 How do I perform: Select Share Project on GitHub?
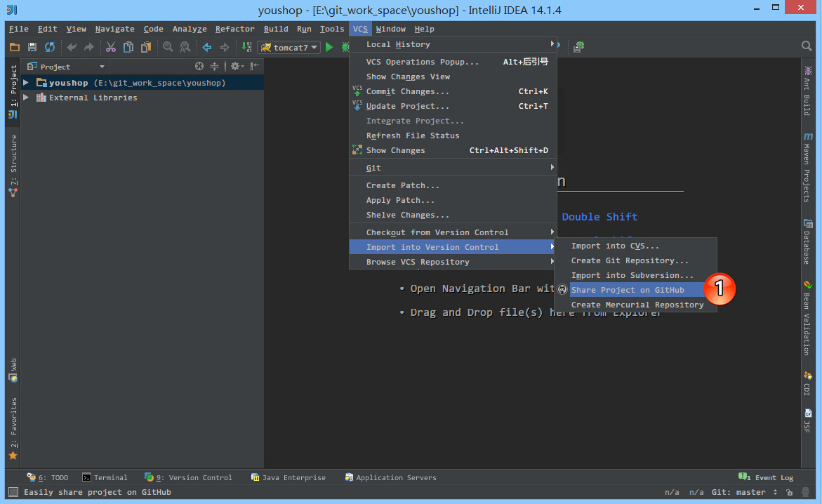tap(627, 290)
